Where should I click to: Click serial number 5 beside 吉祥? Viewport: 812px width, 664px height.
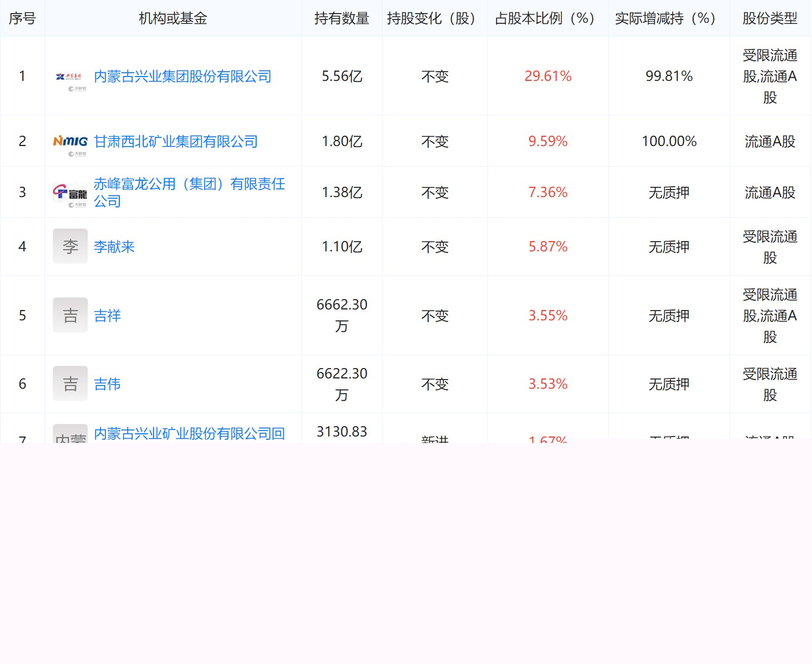click(x=22, y=316)
